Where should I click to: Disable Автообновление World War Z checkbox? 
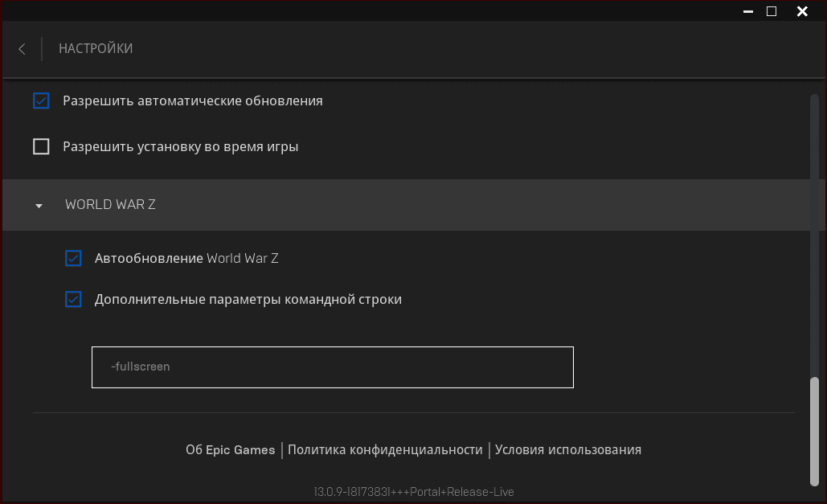(x=73, y=258)
